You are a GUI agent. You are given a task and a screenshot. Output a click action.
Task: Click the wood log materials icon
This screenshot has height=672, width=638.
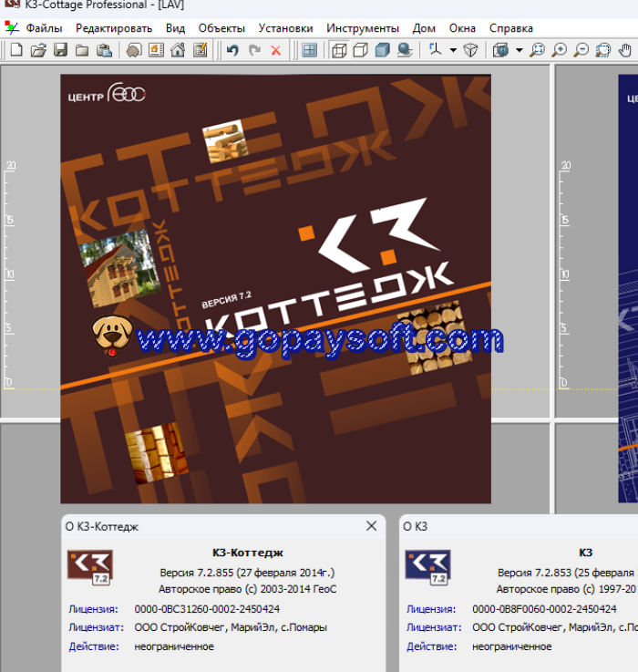click(x=134, y=50)
